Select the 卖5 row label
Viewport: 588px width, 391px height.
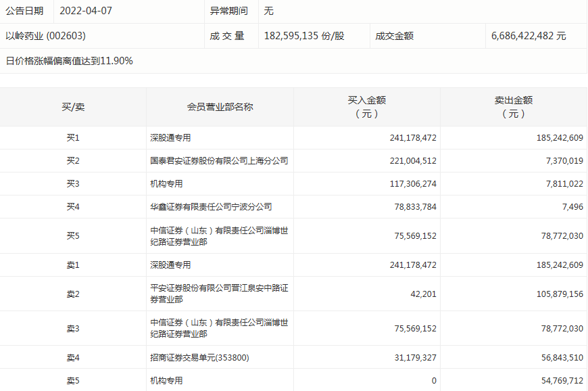[73, 381]
